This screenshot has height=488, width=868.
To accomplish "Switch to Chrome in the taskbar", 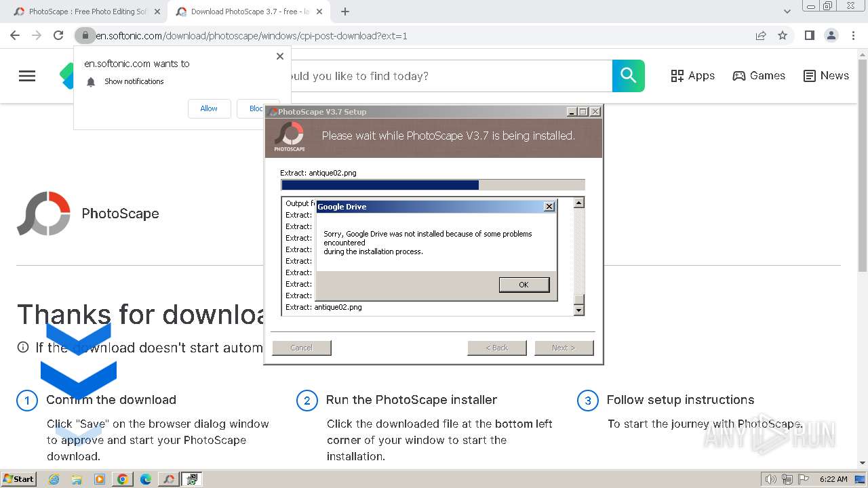I will coord(123,479).
